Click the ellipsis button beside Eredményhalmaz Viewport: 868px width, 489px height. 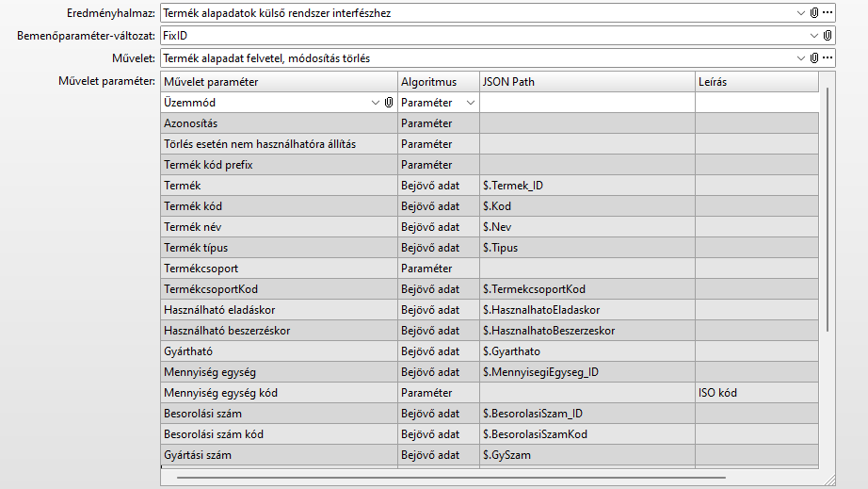[828, 13]
